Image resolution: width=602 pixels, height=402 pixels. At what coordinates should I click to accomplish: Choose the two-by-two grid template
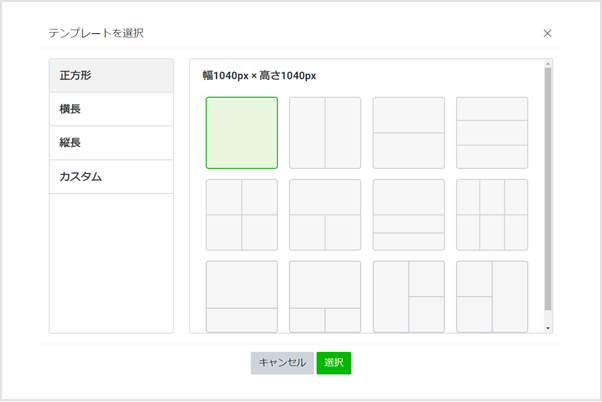242,215
